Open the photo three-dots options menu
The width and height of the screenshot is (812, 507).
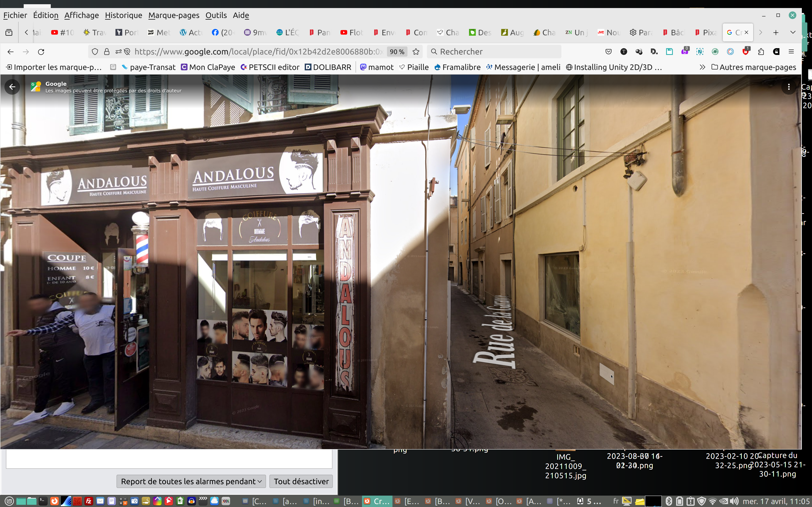click(x=789, y=87)
